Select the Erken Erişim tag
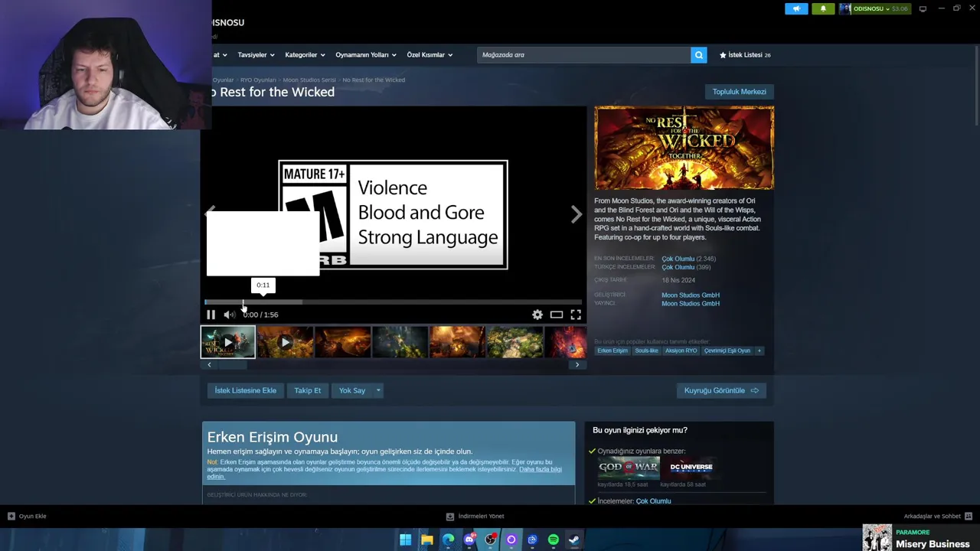Screen dimensions: 980x551 tap(612, 350)
